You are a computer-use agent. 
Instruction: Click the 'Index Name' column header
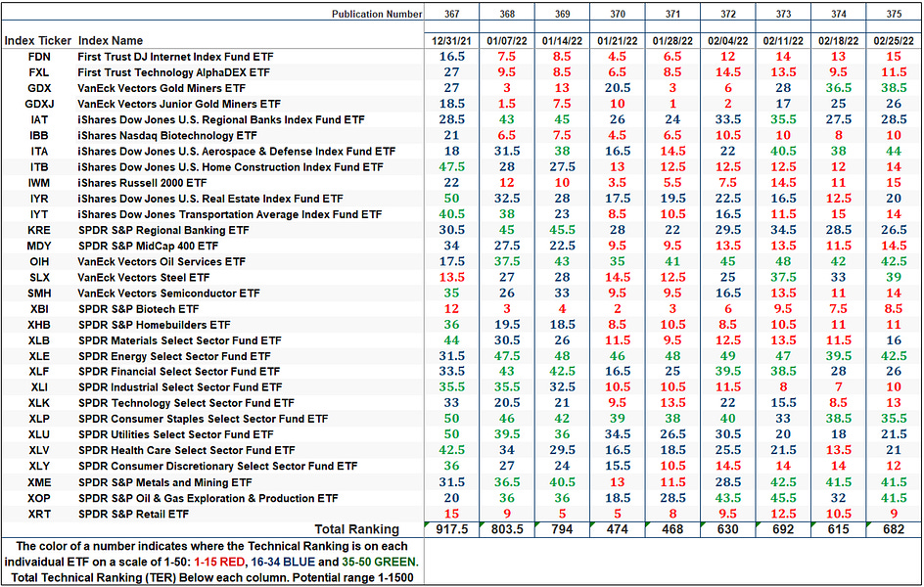[x=111, y=41]
